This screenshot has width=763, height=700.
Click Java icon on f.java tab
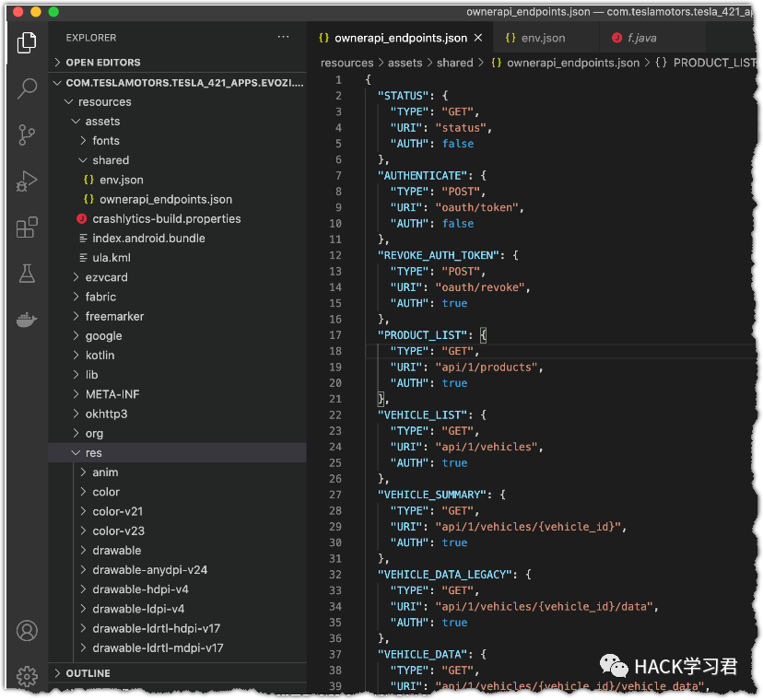616,38
